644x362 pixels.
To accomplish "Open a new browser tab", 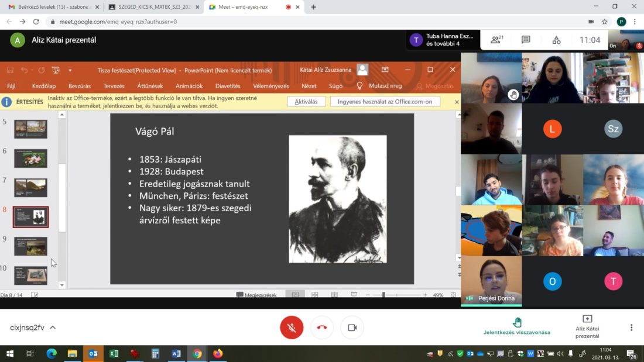I will 313,7.
